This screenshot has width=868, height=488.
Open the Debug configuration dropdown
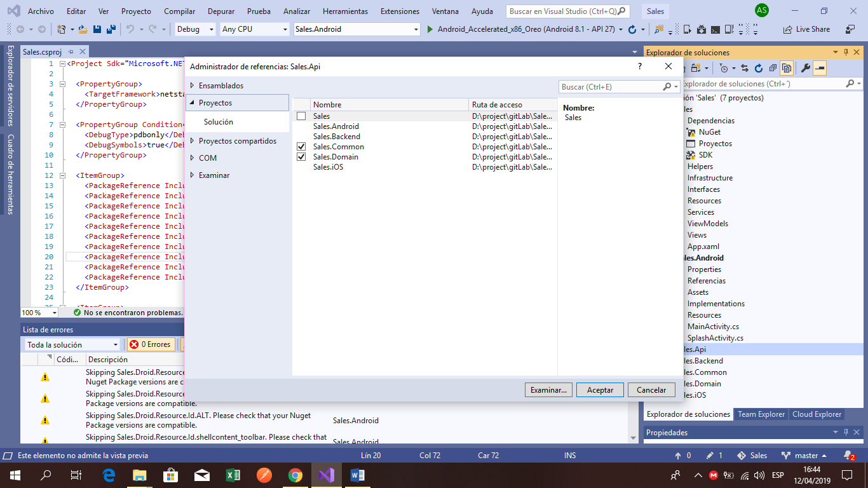pos(195,29)
